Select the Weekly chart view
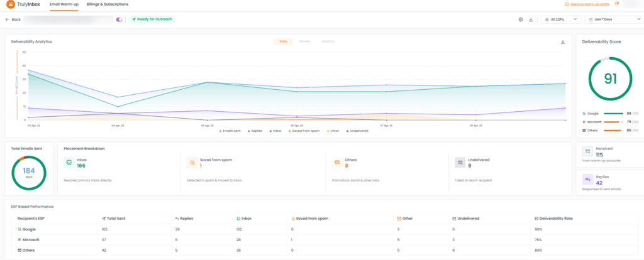Viewport: 644px width, 260px height. tap(304, 41)
